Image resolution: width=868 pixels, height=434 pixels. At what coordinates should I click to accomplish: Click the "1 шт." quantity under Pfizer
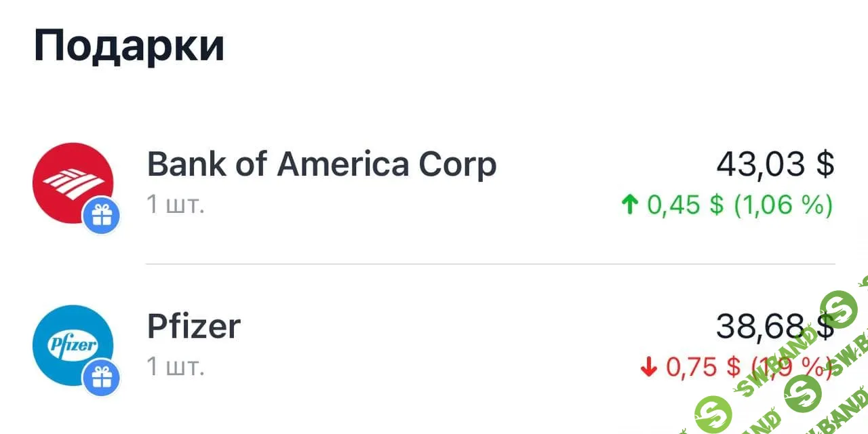click(x=176, y=367)
